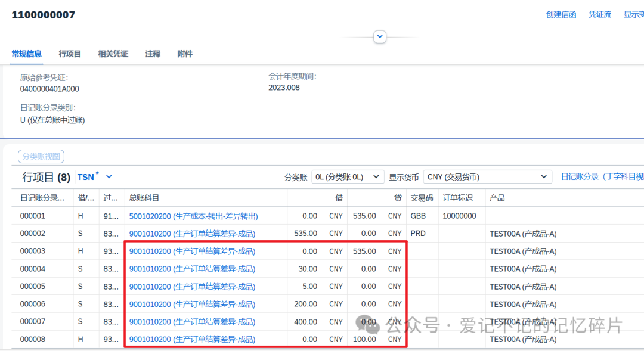The image size is (644, 351).
Task: Select the 000008 line item number
Action: [32, 340]
